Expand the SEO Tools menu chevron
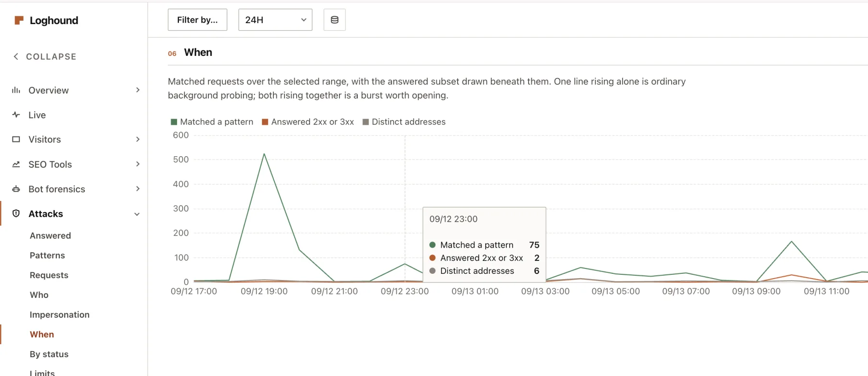The width and height of the screenshot is (868, 376). tap(138, 164)
